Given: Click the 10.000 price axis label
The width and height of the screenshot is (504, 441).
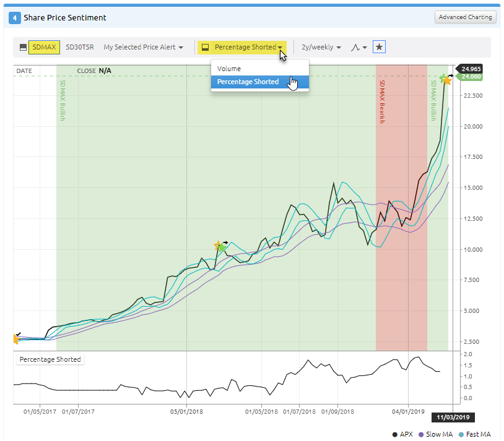Looking at the screenshot, I should tap(473, 249).
